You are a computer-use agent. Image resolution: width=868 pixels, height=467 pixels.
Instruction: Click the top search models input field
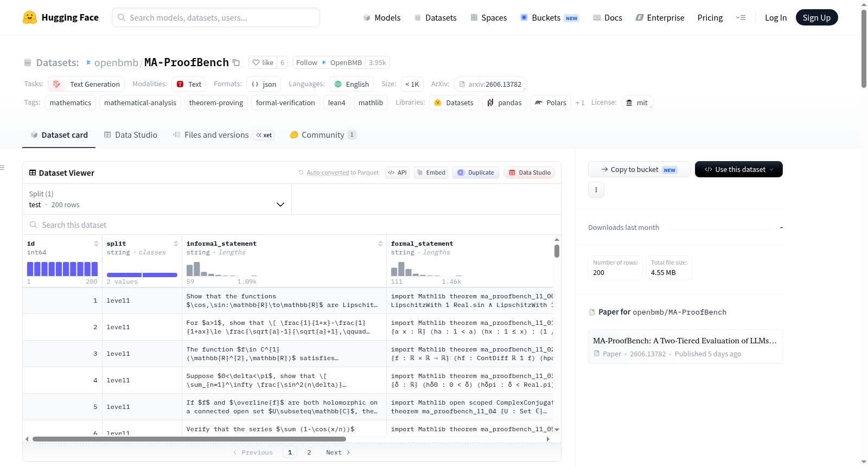216,17
